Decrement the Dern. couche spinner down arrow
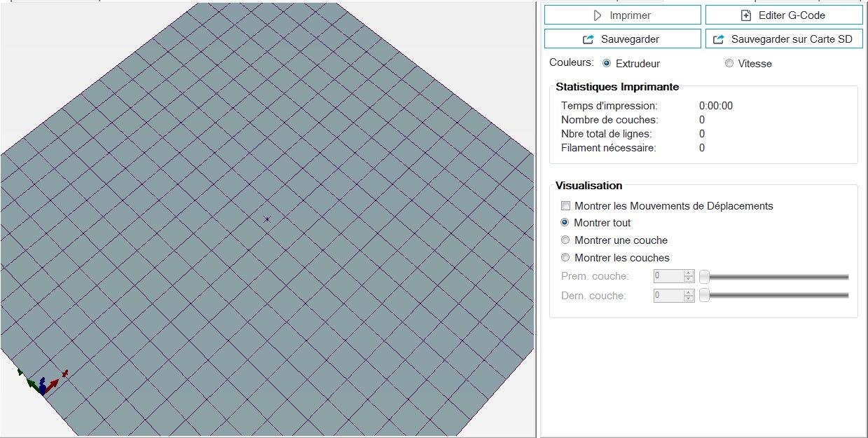Image resolution: width=868 pixels, height=438 pixels. (x=689, y=299)
